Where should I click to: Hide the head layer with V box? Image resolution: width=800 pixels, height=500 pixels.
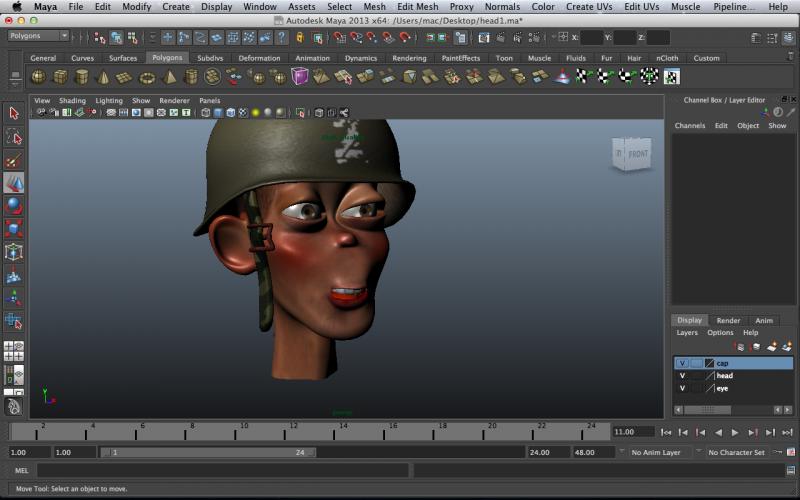[682, 376]
